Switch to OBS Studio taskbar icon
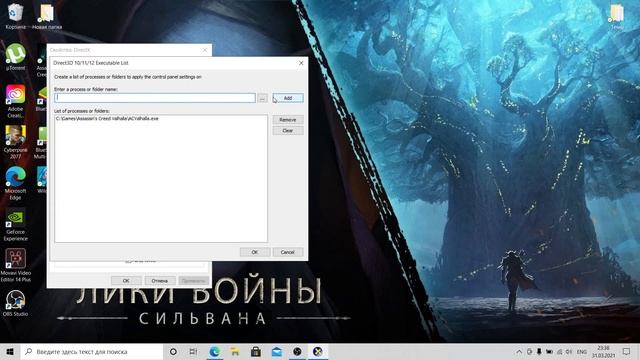 pos(297,351)
